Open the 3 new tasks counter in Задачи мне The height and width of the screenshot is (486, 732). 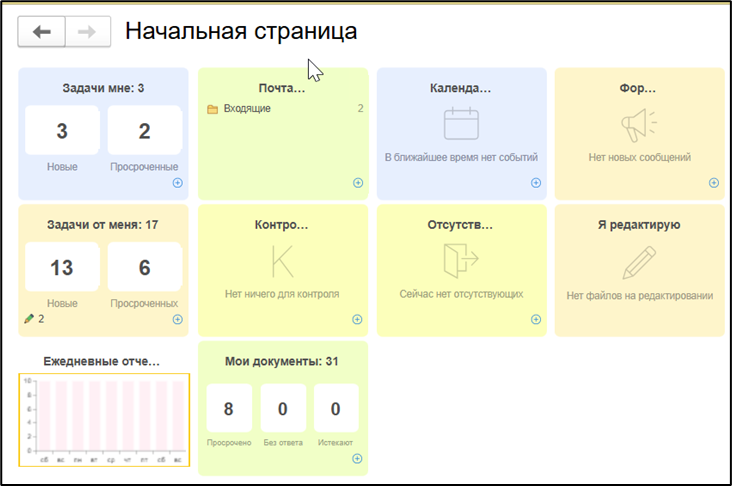[x=62, y=130]
